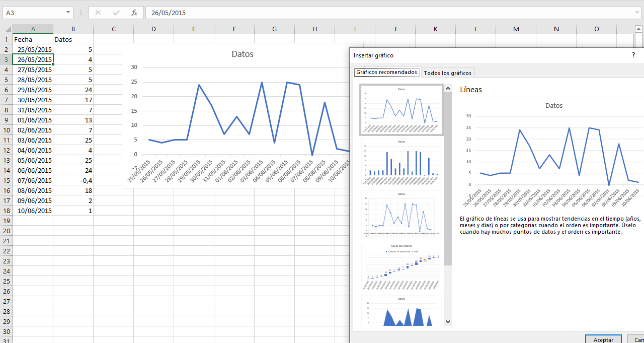Open the help question mark in dialog
Viewport: 644px width, 343px height.
pyautogui.click(x=633, y=55)
